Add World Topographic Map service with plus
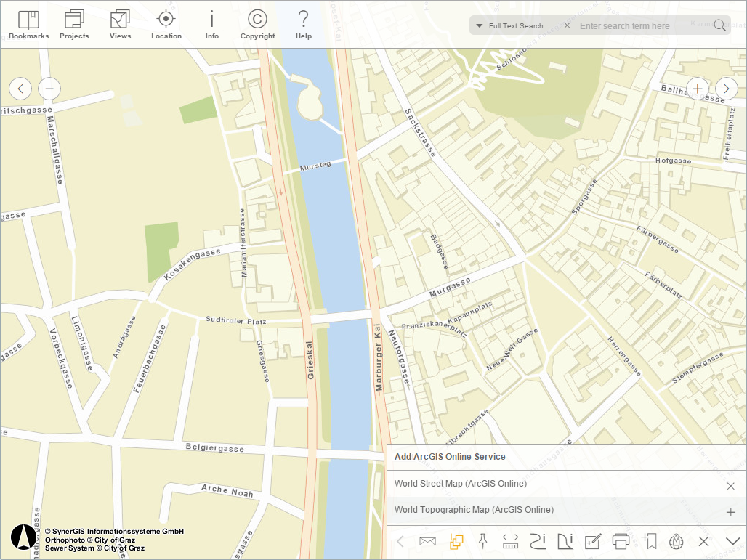Image resolution: width=747 pixels, height=560 pixels. 730,511
